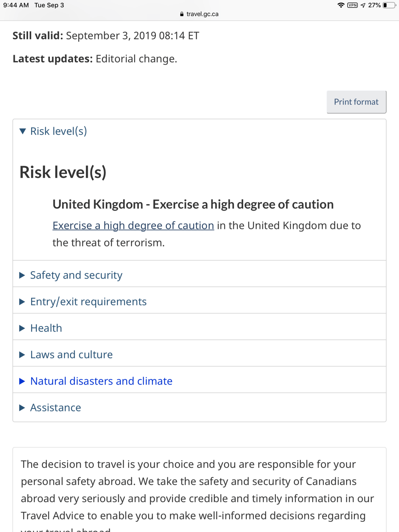This screenshot has width=399, height=532.
Task: Tap the battery level icon
Action: 389,5
